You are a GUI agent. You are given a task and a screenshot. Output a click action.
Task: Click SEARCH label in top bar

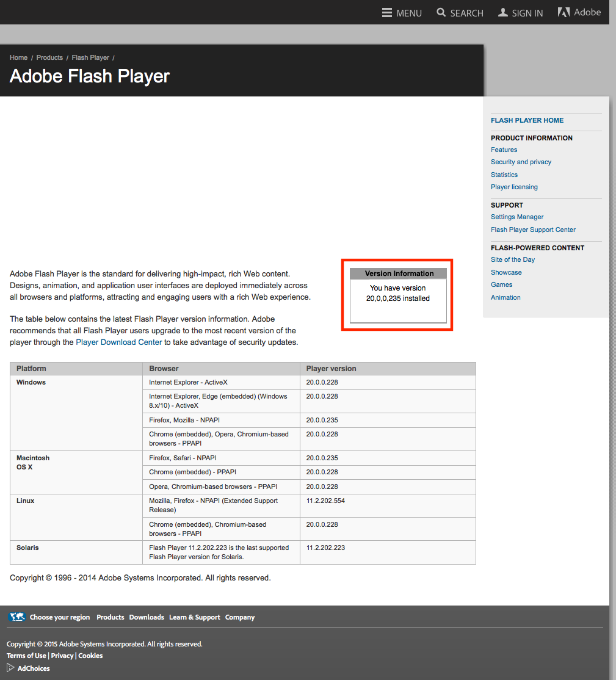pyautogui.click(x=466, y=13)
